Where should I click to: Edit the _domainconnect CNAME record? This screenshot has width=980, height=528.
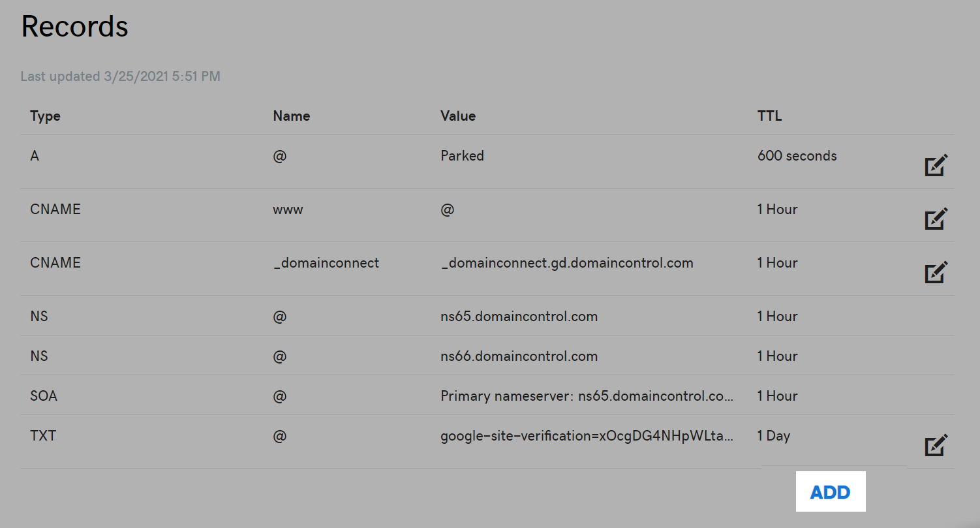tap(936, 272)
